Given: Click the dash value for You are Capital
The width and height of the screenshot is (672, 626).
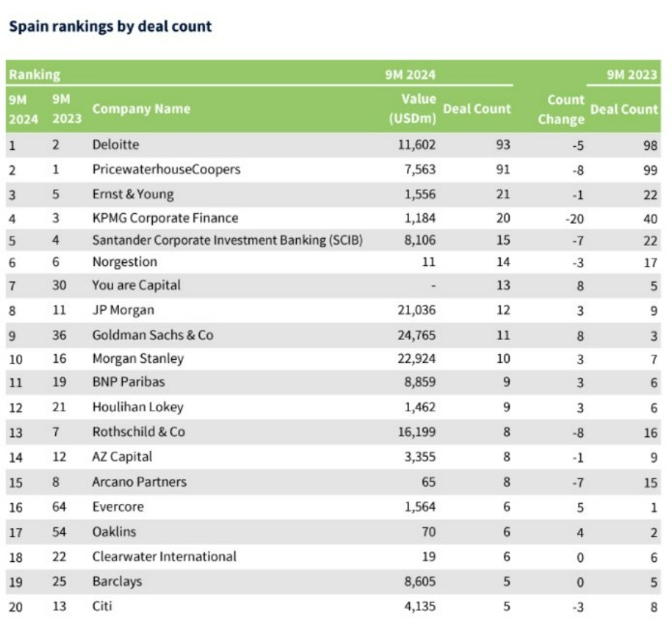Looking at the screenshot, I should pos(433,286).
